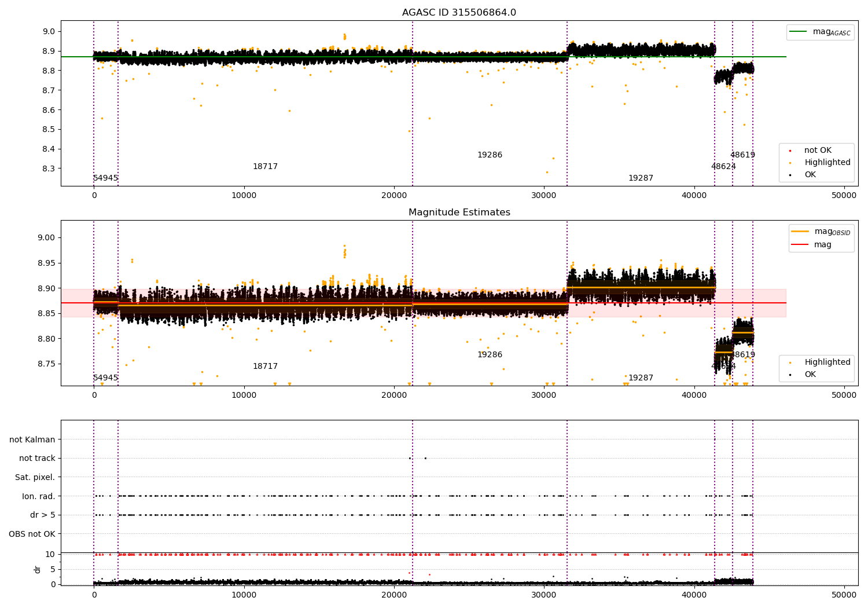The image size is (868, 608).
Task: Click obsid label 18717 in Magnitude Estimates plot
Action: [x=265, y=367]
